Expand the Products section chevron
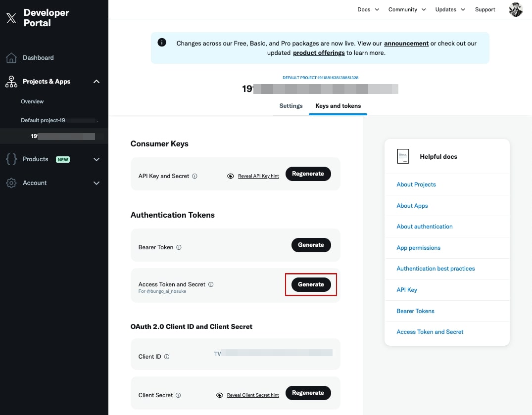Screen dimensions: 532x415 click(x=97, y=159)
